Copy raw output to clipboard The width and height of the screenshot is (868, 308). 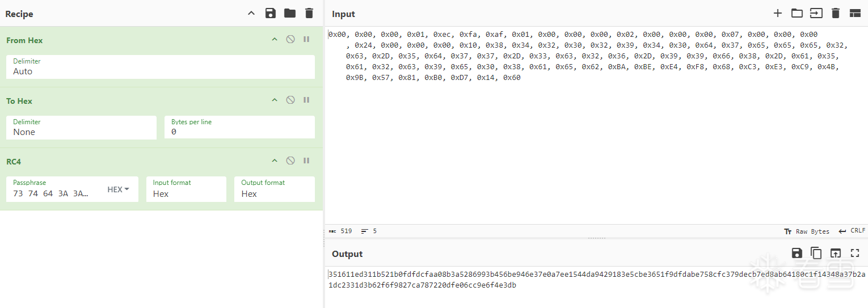[816, 254]
